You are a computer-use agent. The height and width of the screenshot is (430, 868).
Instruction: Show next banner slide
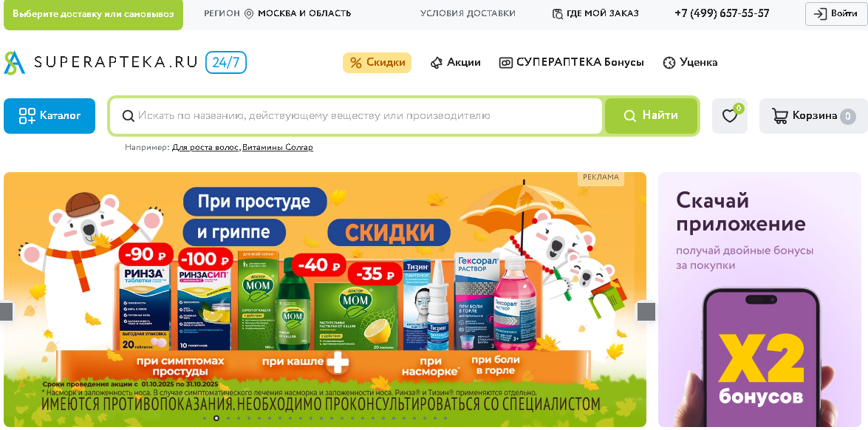point(646,312)
